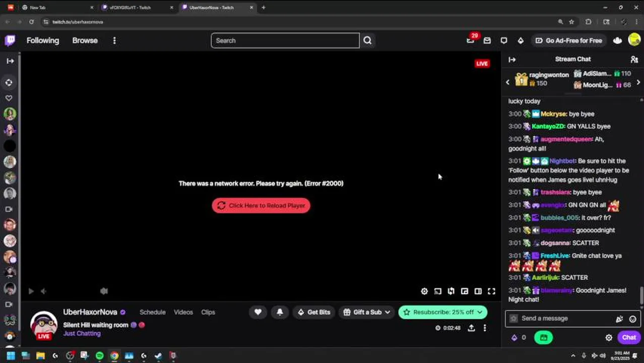Open the Whispers chat bubble icon
This screenshot has height=363, width=644.
504,40
